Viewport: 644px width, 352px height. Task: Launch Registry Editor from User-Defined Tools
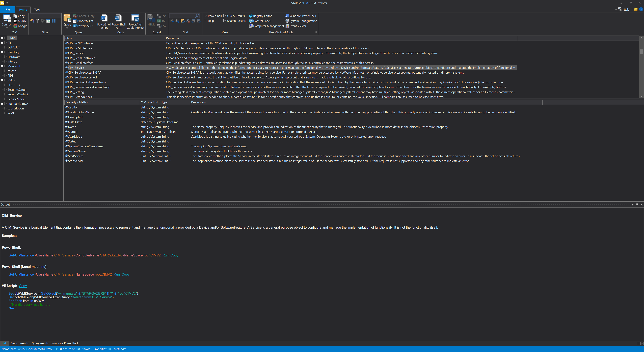pyautogui.click(x=260, y=16)
